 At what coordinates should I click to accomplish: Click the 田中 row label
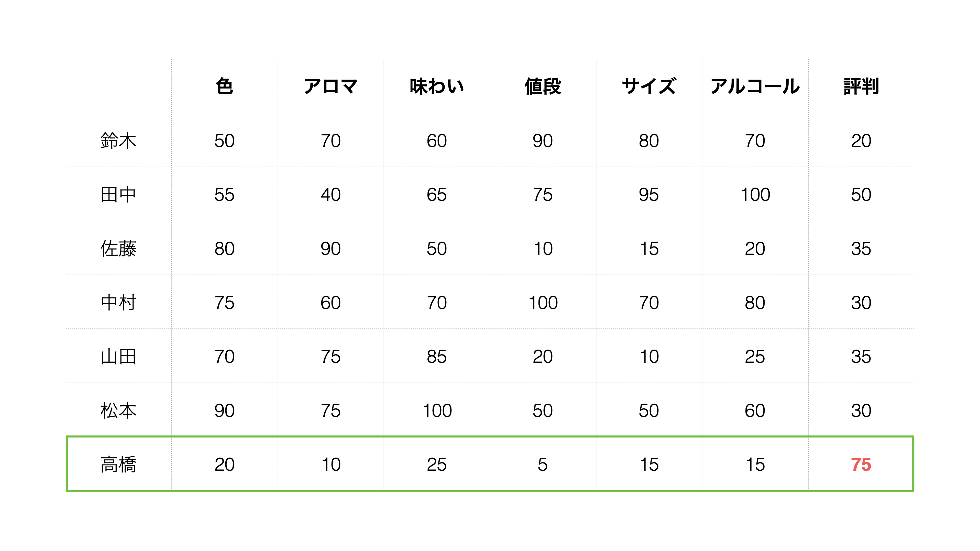pyautogui.click(x=118, y=194)
